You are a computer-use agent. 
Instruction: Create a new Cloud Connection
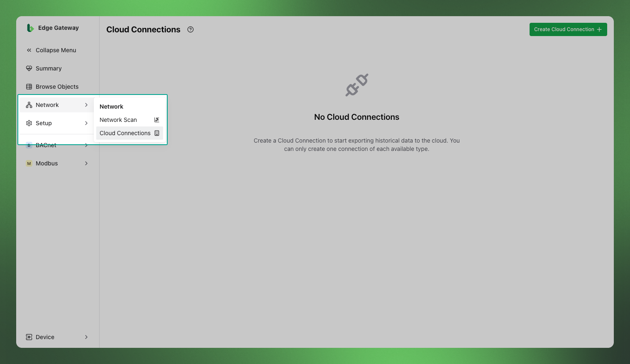[568, 29]
